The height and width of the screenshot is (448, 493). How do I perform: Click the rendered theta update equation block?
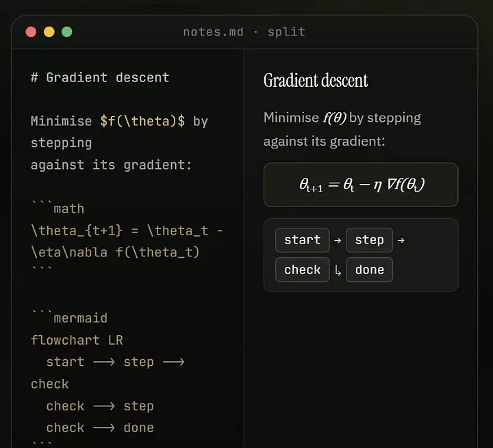[361, 185]
